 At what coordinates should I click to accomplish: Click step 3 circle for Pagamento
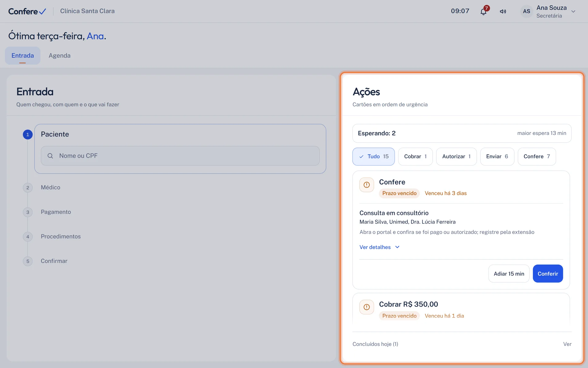[x=28, y=212]
